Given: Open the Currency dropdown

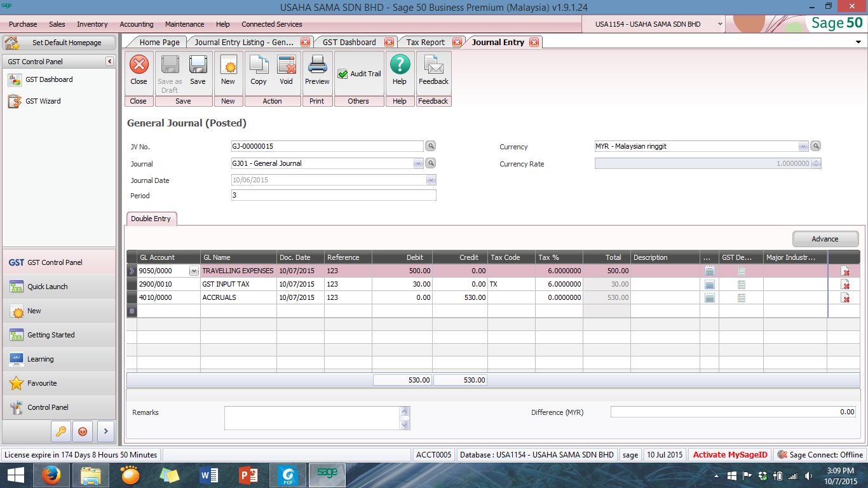Looking at the screenshot, I should (803, 146).
